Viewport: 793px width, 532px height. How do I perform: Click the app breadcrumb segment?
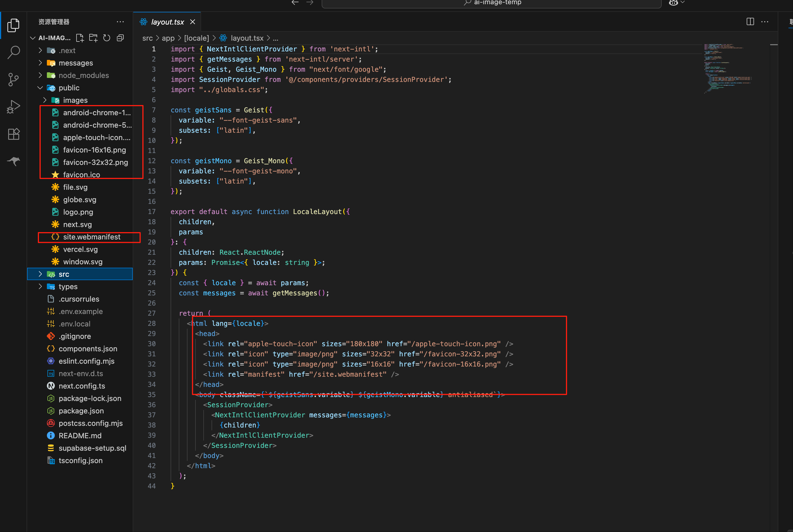click(x=168, y=38)
